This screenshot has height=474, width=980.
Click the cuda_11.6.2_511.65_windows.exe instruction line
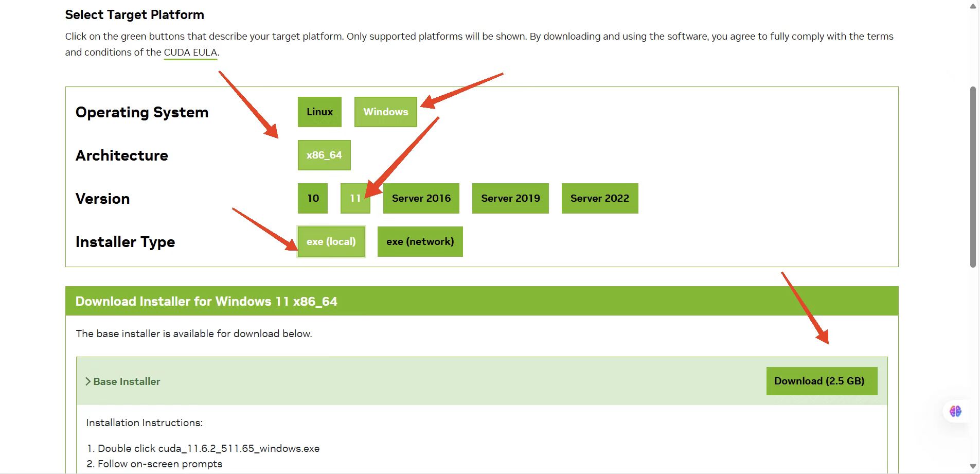tap(203, 448)
